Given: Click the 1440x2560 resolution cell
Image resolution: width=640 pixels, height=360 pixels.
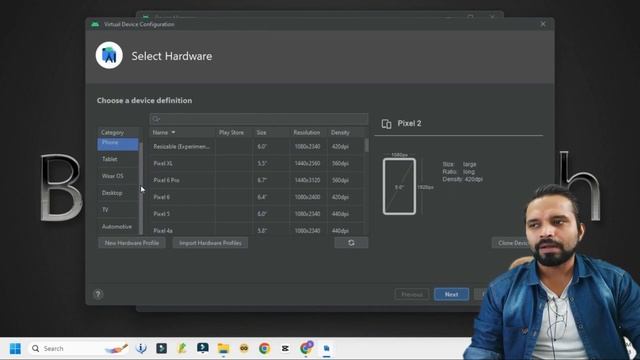Looking at the screenshot, I should 307,163.
